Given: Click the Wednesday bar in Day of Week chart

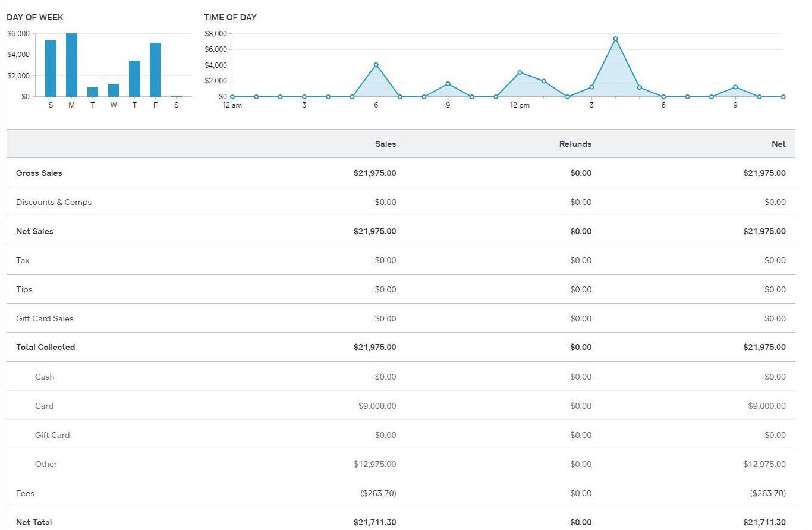Looking at the screenshot, I should pyautogui.click(x=114, y=90).
